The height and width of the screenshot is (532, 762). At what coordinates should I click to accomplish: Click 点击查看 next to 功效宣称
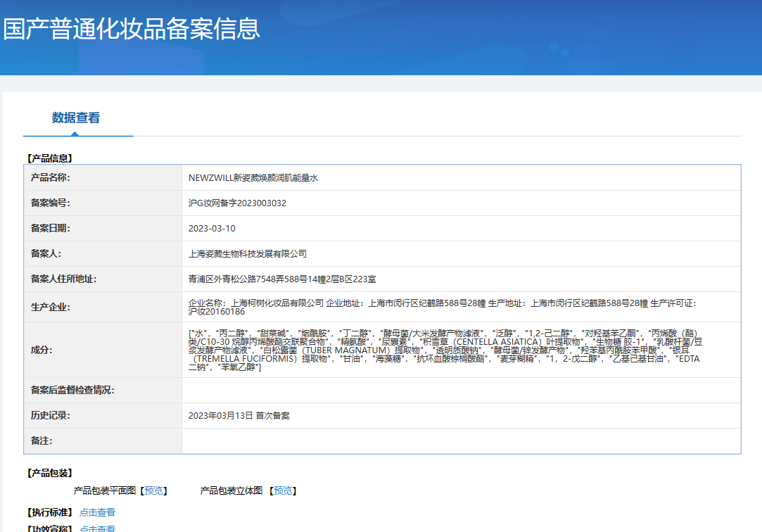point(96,528)
